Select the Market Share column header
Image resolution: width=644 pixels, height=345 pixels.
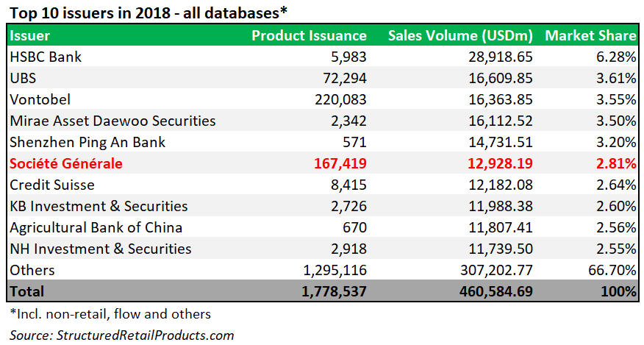pyautogui.click(x=590, y=35)
